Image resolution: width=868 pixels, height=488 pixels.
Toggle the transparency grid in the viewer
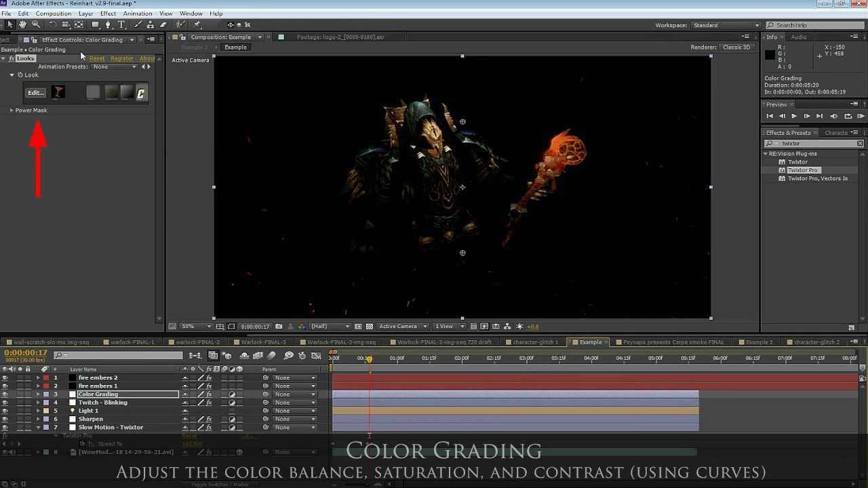(370, 327)
